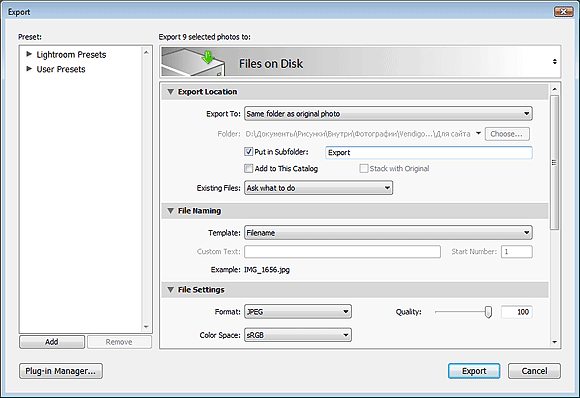
Task: Collapse the File Naming section
Action: (171, 210)
